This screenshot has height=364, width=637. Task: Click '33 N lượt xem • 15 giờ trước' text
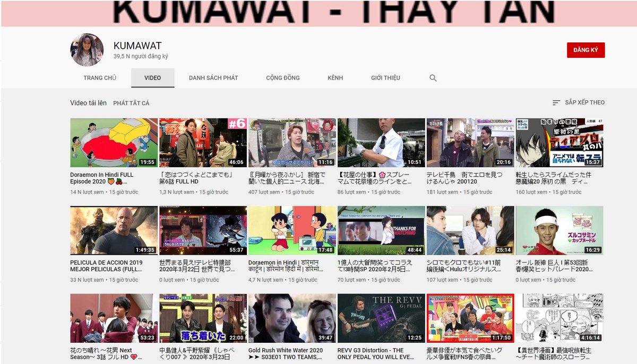tap(104, 280)
